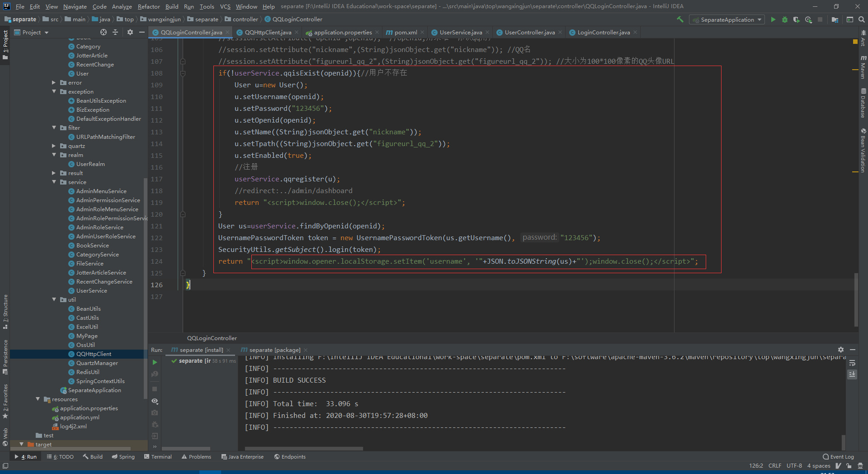The width and height of the screenshot is (868, 474).
Task: Open the Problems tool window
Action: click(196, 457)
